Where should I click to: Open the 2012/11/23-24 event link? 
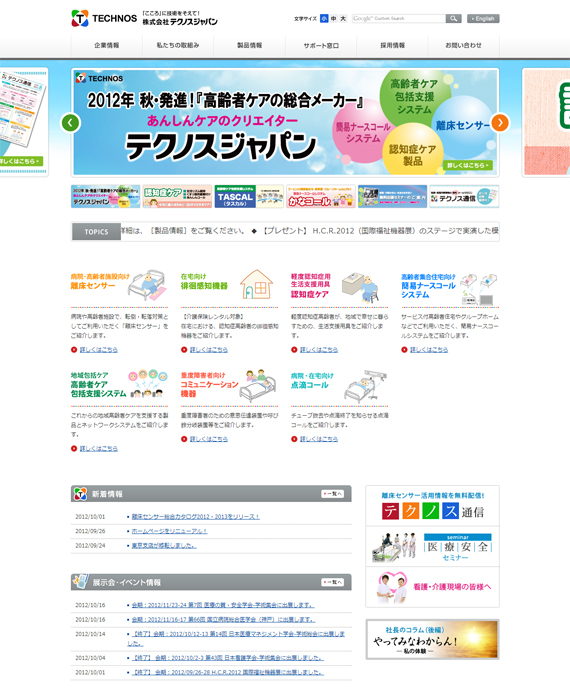[223, 605]
